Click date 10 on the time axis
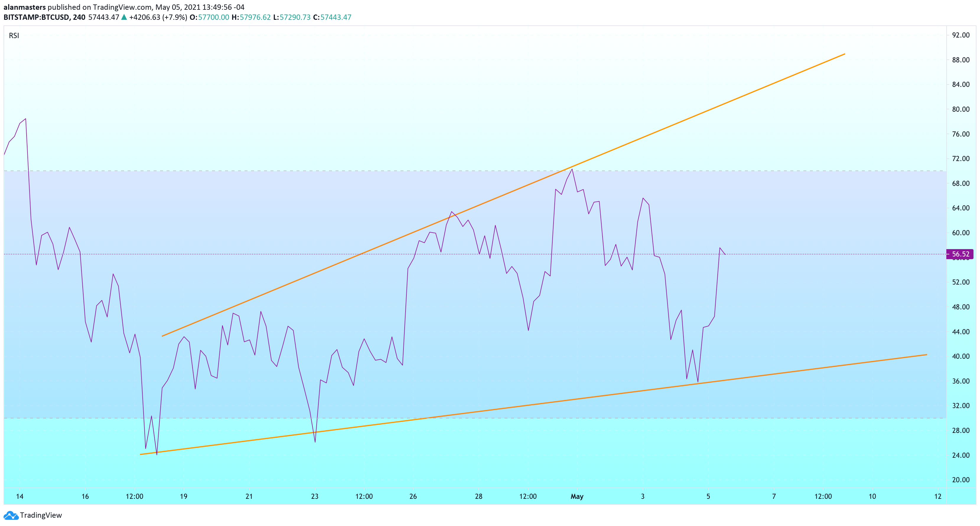980x526 pixels. click(x=872, y=497)
